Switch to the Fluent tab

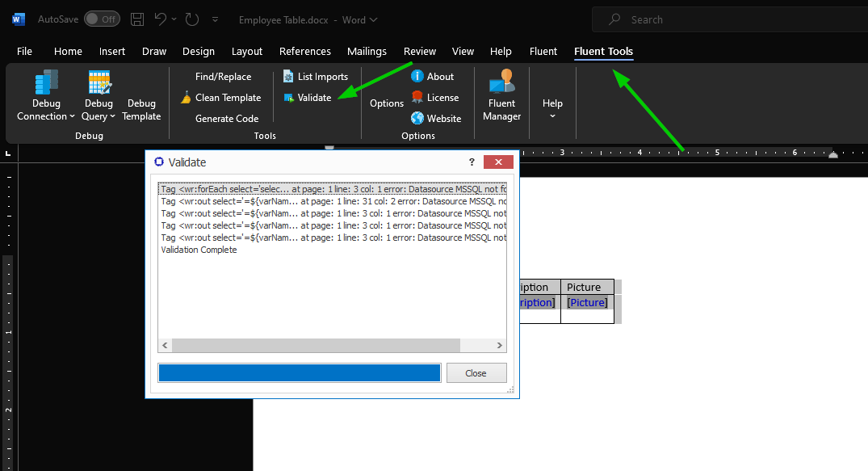[543, 51]
